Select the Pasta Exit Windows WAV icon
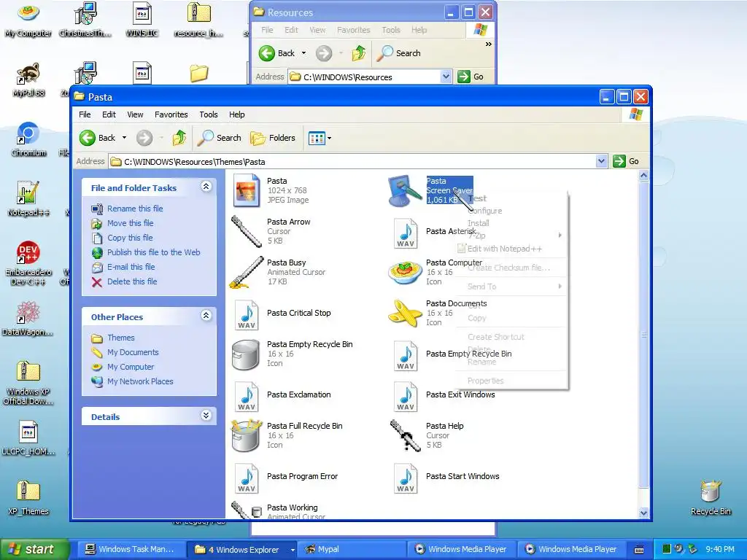 [406, 396]
